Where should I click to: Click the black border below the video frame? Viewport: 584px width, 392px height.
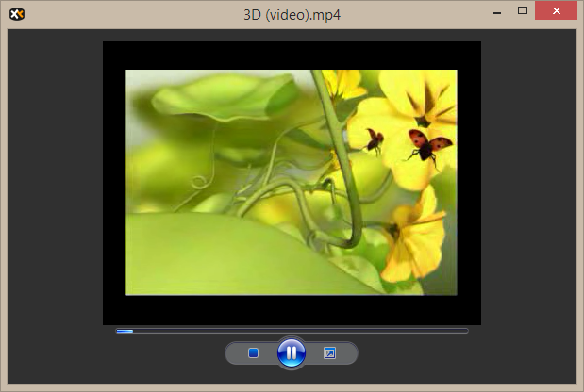292,310
